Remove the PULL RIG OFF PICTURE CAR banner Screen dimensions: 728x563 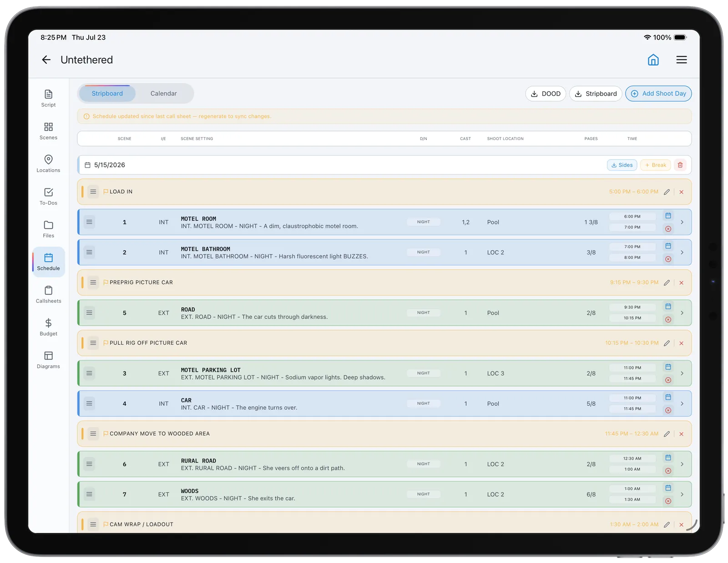point(681,343)
